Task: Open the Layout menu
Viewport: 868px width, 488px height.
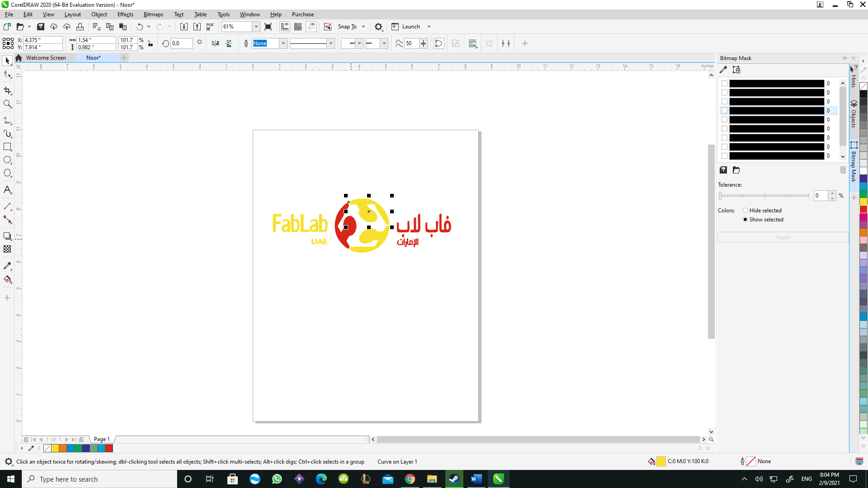Action: (x=72, y=14)
